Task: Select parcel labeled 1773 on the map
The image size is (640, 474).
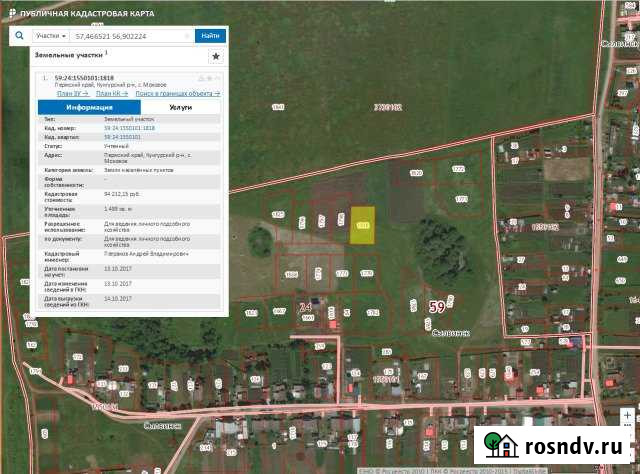Action: [x=461, y=199]
